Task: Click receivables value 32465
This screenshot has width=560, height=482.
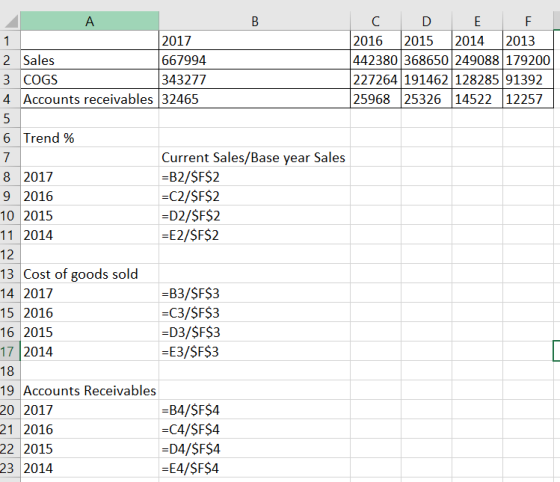Action: tap(255, 99)
